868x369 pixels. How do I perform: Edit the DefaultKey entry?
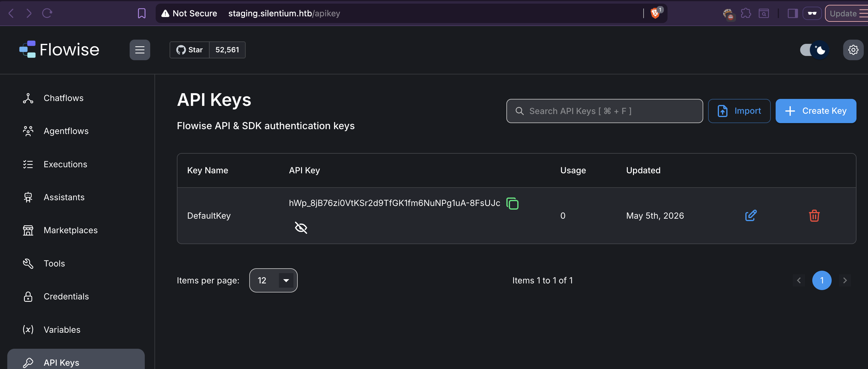coord(751,216)
